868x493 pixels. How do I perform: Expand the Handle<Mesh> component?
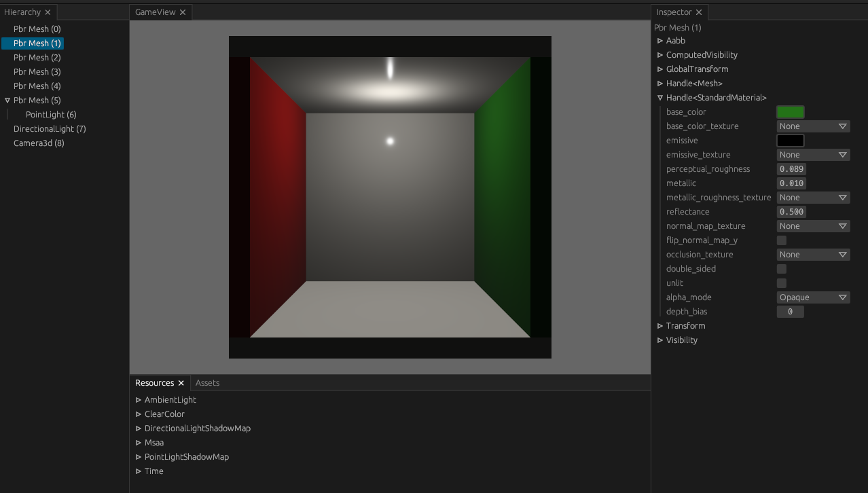[659, 84]
